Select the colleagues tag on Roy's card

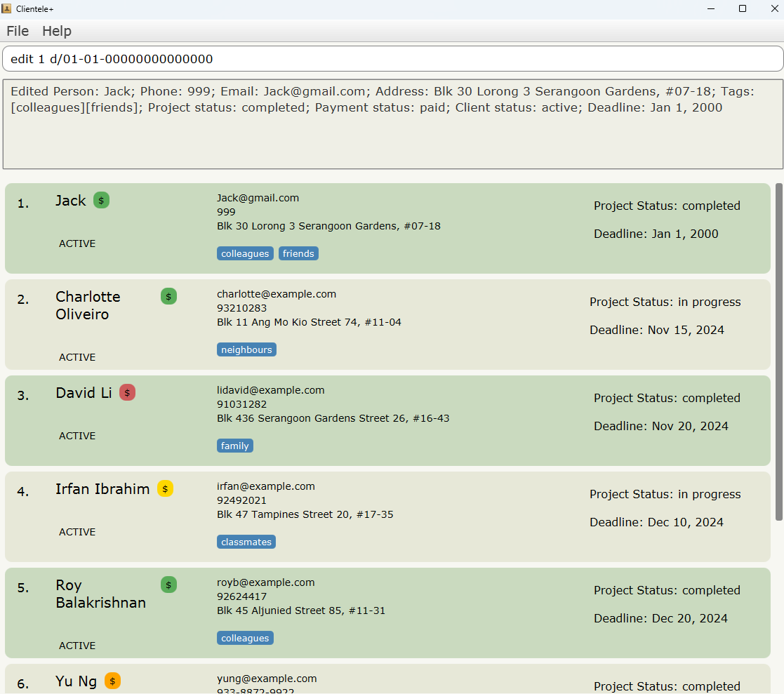245,637
